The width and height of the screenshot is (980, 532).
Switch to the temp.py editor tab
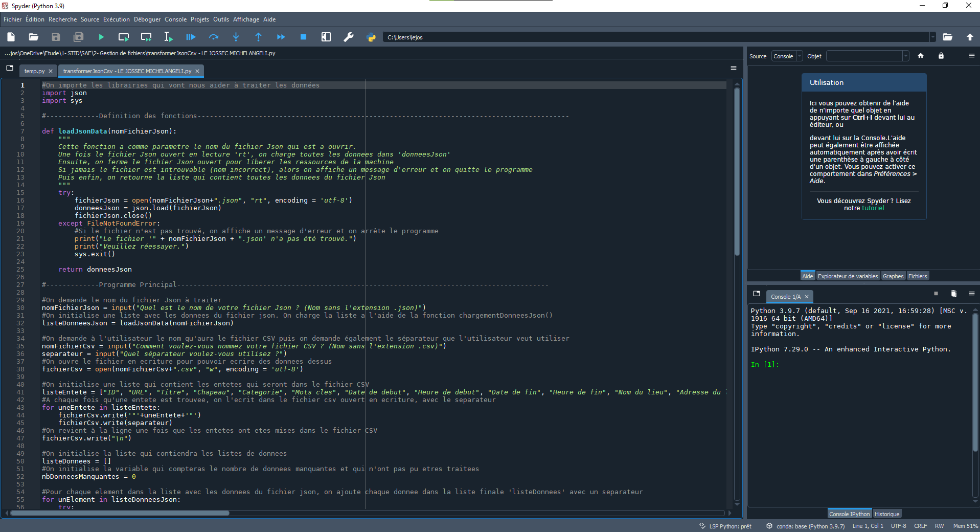34,71
